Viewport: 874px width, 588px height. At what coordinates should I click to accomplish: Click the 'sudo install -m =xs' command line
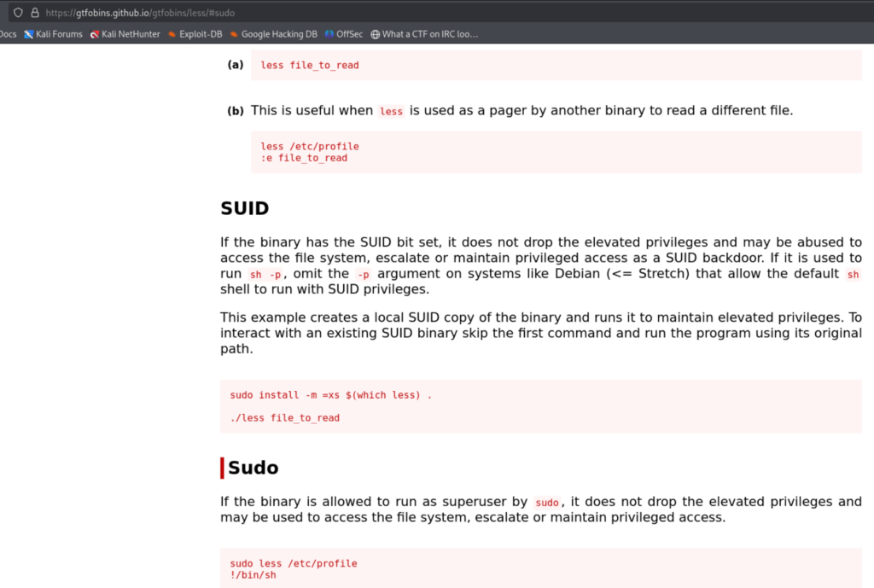pos(330,395)
